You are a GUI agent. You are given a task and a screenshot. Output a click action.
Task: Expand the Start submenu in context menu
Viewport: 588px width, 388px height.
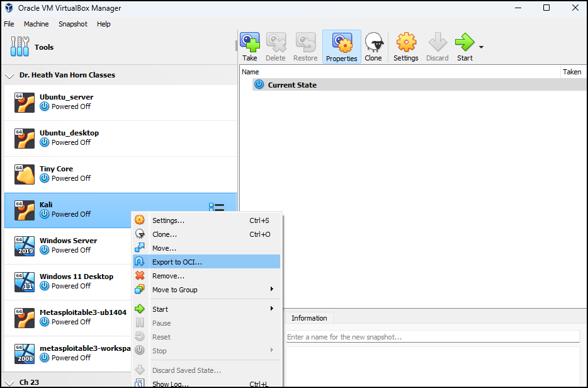coord(206,309)
